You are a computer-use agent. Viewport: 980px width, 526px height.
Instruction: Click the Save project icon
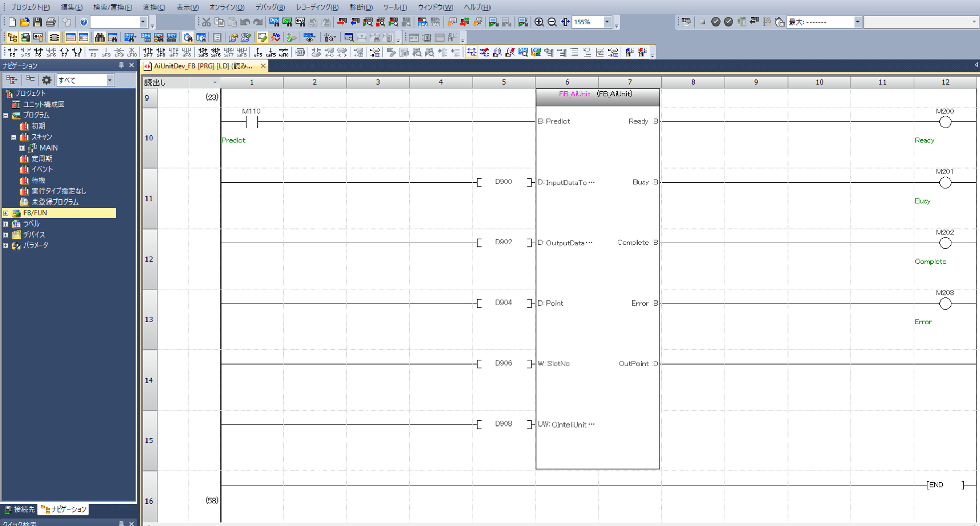point(37,22)
